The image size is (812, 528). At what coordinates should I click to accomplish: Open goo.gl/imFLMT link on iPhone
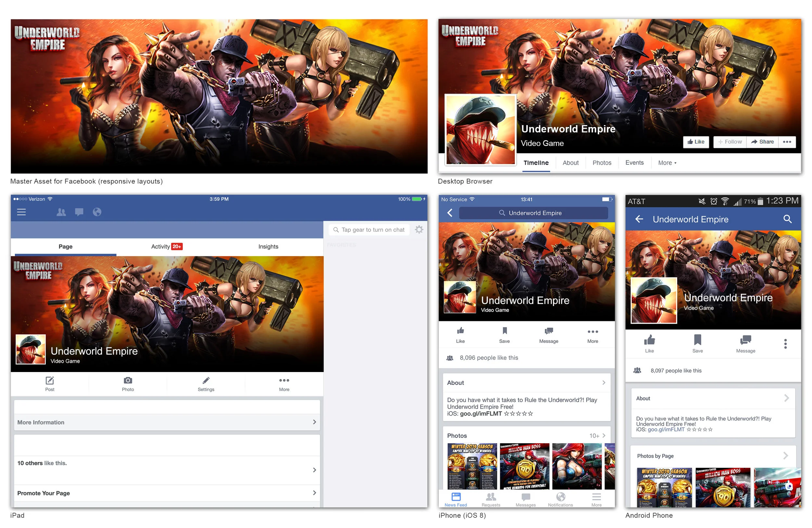pyautogui.click(x=481, y=414)
